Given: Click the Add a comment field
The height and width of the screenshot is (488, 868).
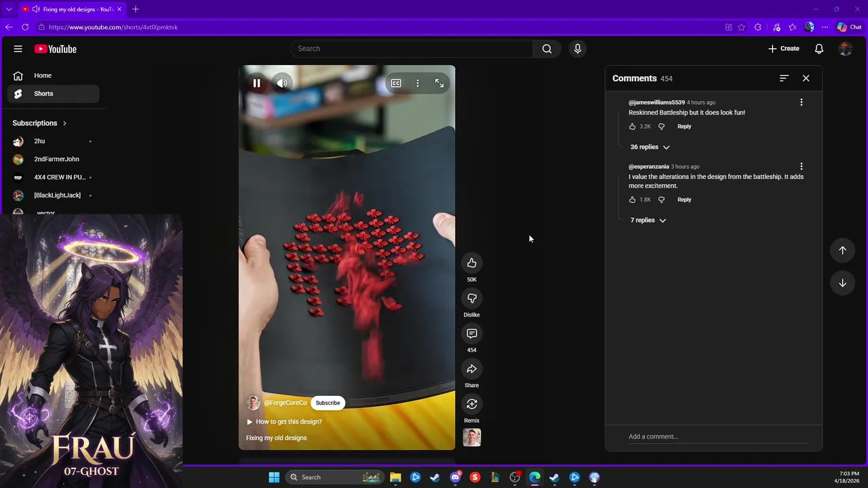Looking at the screenshot, I should click(x=717, y=436).
